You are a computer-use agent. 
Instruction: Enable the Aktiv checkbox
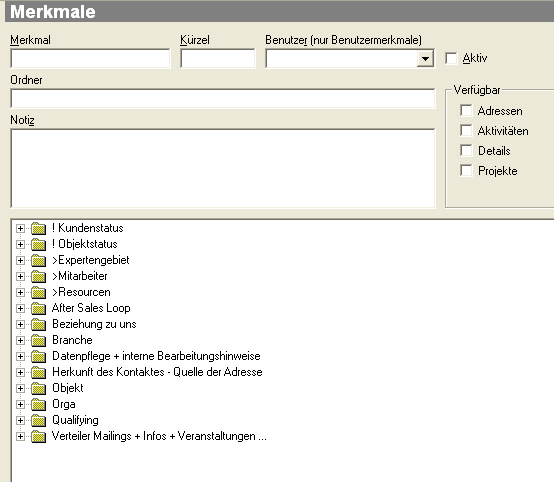451,58
